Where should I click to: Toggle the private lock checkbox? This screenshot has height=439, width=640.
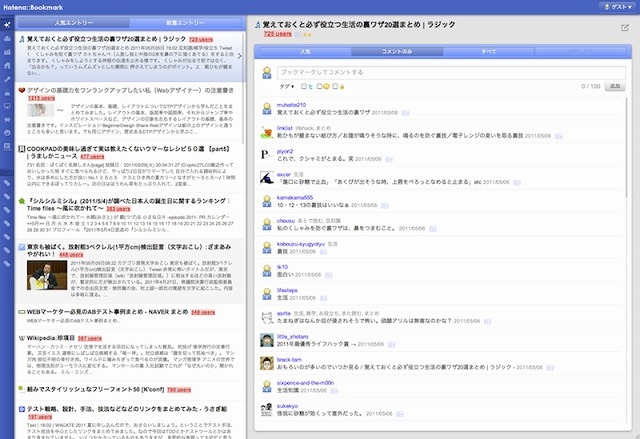[x=335, y=86]
